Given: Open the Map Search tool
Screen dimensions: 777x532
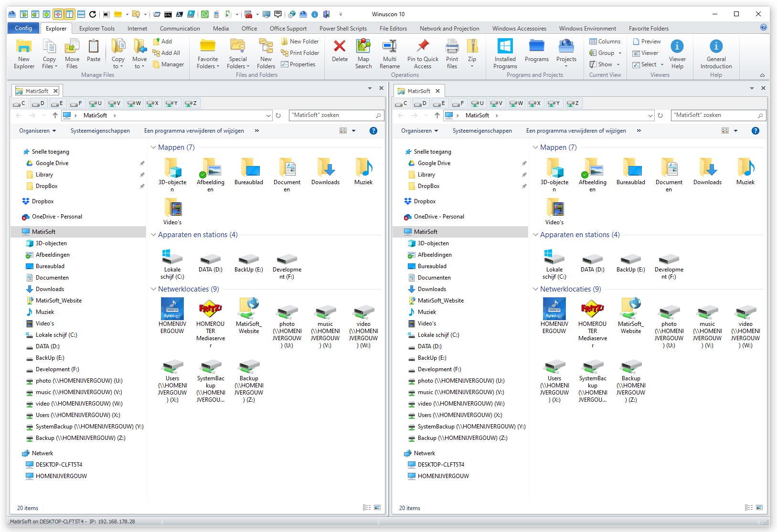Looking at the screenshot, I should 363,54.
